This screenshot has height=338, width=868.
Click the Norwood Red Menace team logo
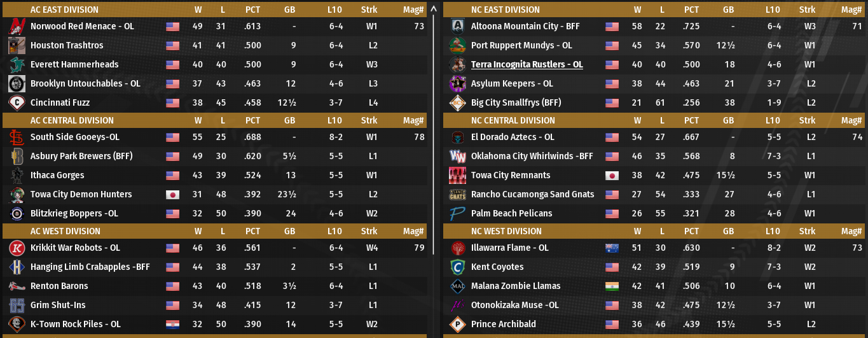point(17,27)
